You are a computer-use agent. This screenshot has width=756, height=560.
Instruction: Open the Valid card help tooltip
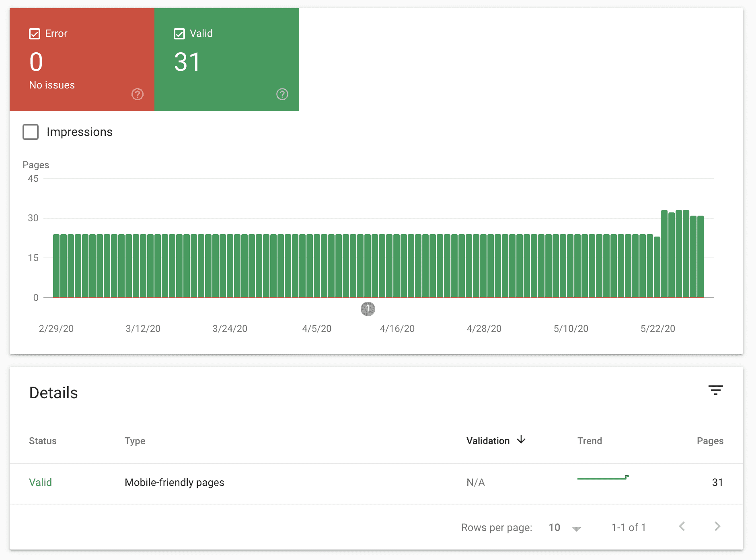tap(282, 95)
